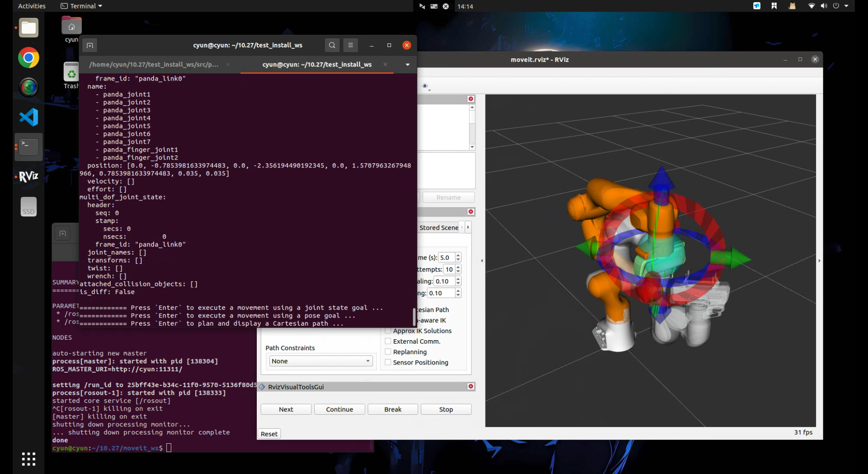Enable the Replanning checkbox
The height and width of the screenshot is (474, 868).
(x=387, y=352)
